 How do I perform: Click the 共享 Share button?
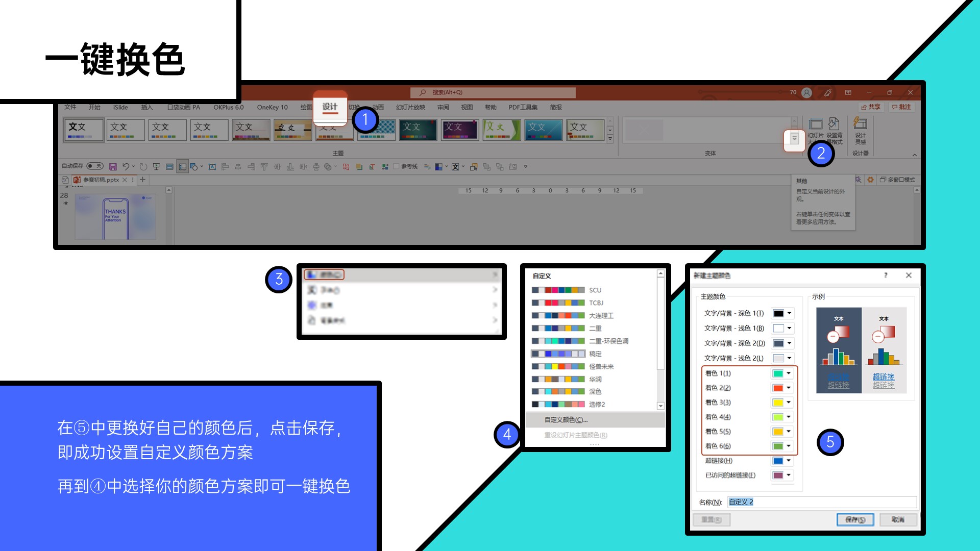coord(871,107)
